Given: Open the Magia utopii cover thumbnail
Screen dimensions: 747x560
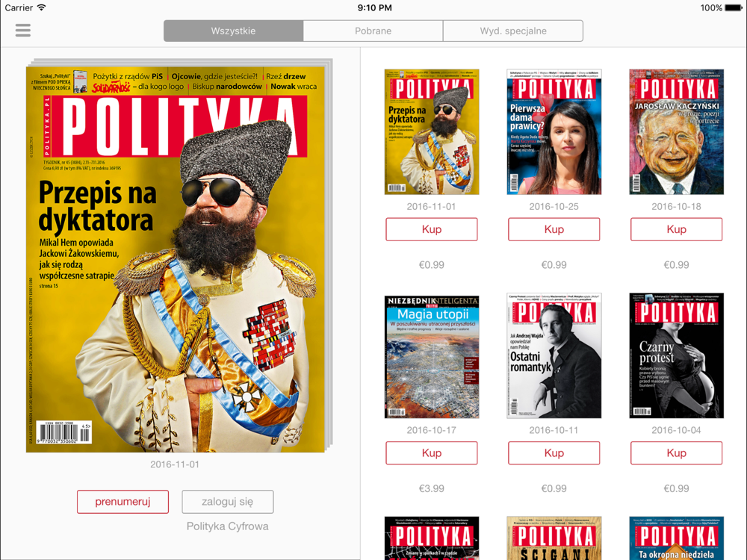Looking at the screenshot, I should [432, 357].
